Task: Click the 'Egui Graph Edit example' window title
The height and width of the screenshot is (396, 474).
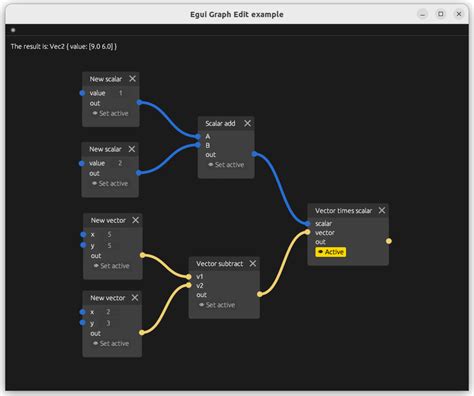Action: 237,14
